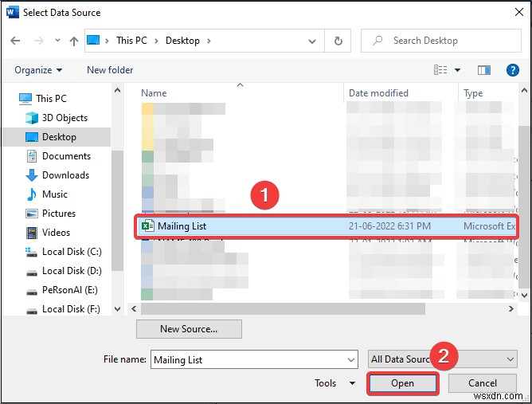
Task: Click the Open button
Action: coord(402,383)
